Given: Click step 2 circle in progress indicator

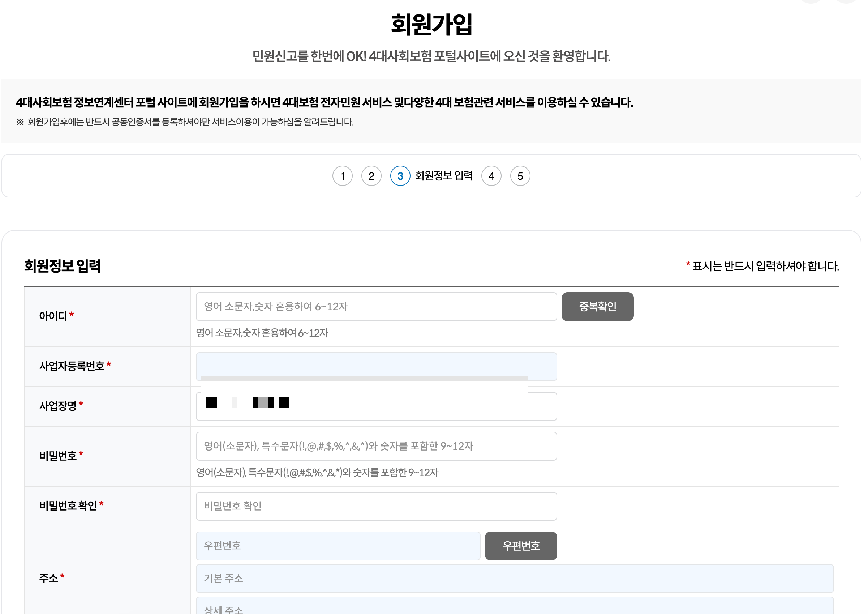Looking at the screenshot, I should click(371, 176).
